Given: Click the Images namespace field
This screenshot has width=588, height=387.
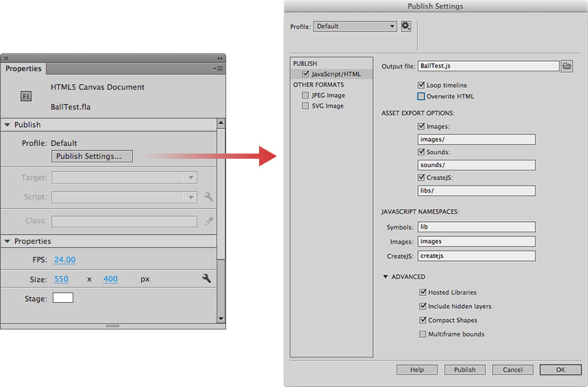Looking at the screenshot, I should click(476, 241).
